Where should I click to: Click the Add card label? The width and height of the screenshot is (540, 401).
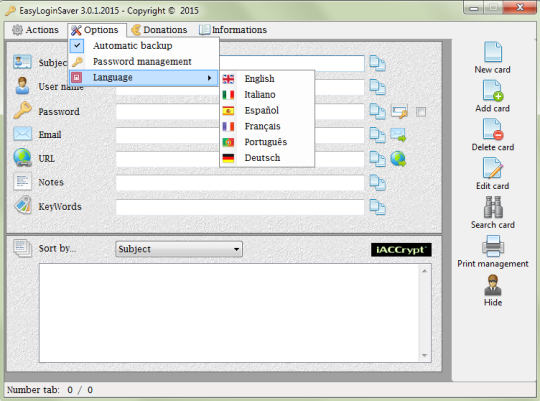pos(493,109)
